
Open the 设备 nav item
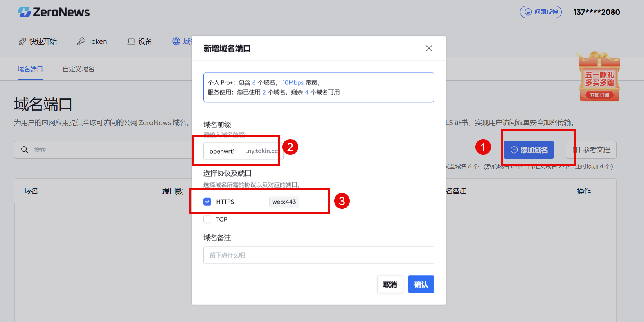coord(140,41)
